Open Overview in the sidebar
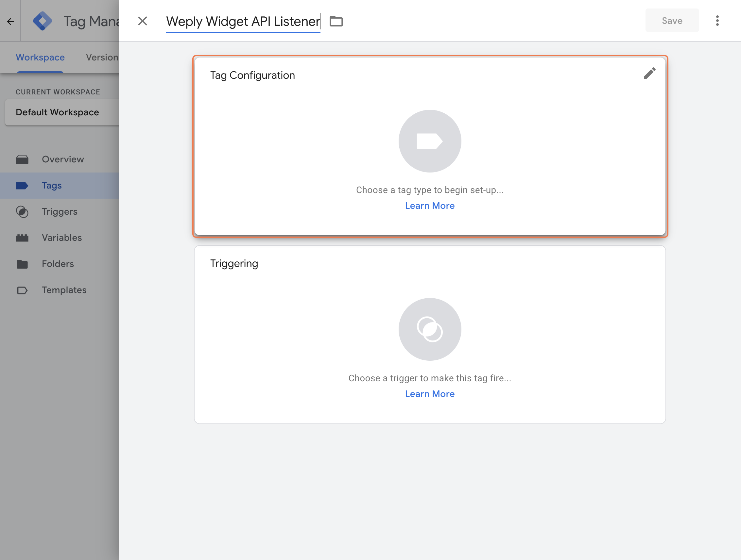The image size is (741, 560). [63, 159]
